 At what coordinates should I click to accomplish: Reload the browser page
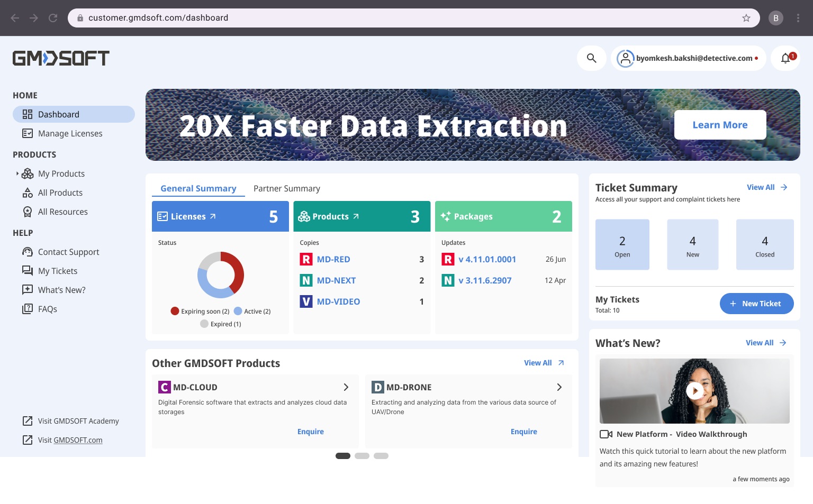tap(53, 18)
